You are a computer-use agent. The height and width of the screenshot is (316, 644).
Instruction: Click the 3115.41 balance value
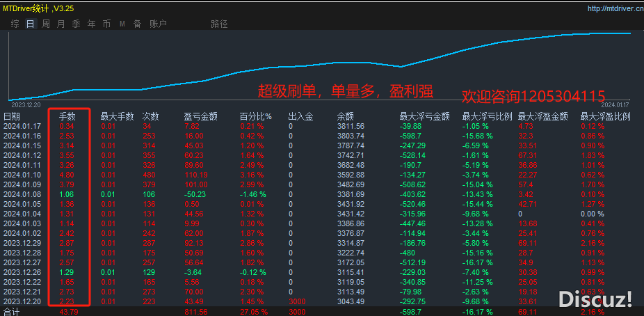[x=351, y=272]
